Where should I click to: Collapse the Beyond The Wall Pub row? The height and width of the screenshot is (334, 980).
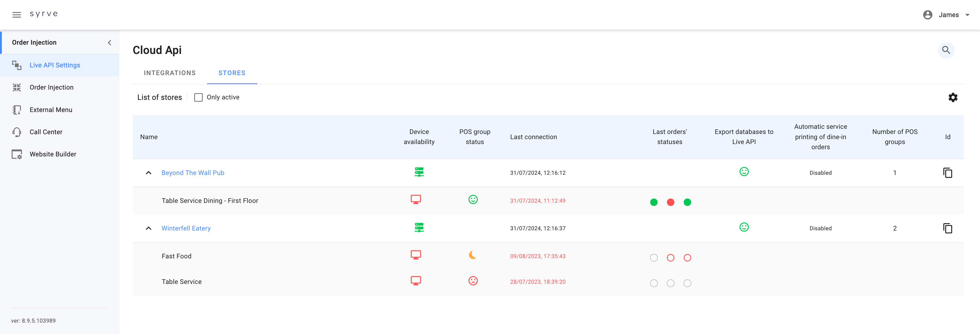tap(148, 173)
